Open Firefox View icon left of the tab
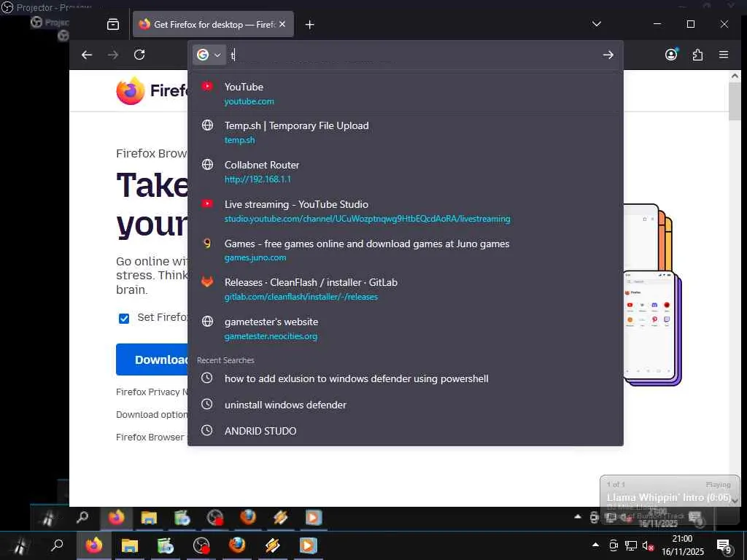This screenshot has height=560, width=747. (x=113, y=24)
